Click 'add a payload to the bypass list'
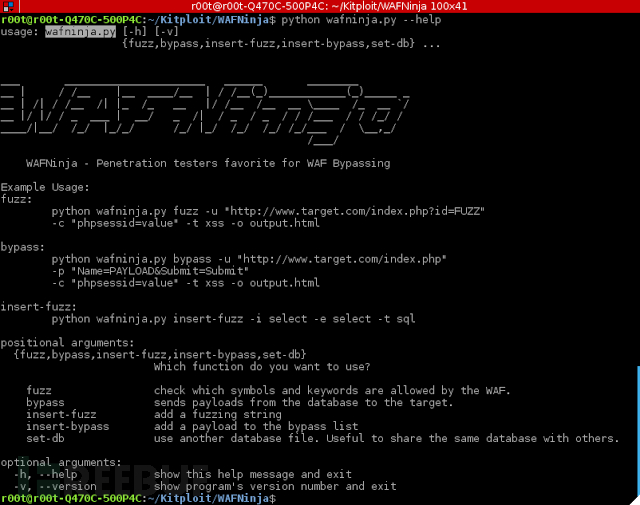Screen dimensions: 640x505 coord(256,427)
